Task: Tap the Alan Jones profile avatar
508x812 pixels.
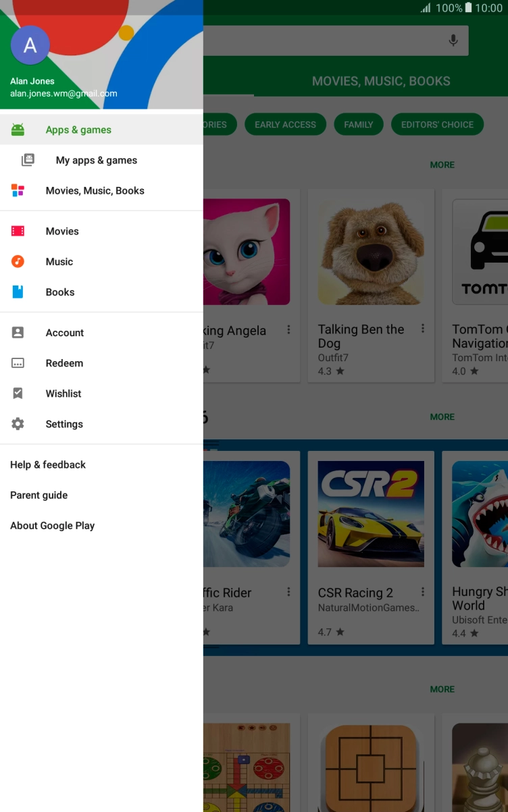Action: click(x=30, y=45)
